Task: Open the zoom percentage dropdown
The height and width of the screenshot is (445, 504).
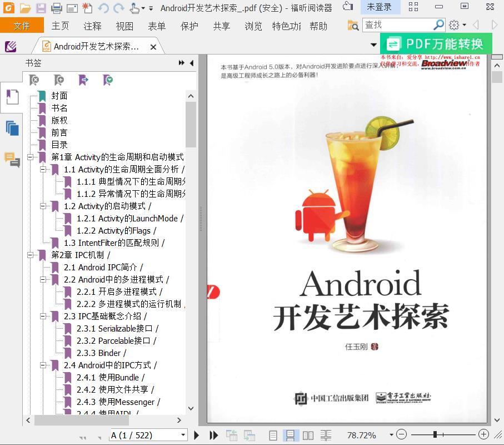Action: [x=391, y=435]
